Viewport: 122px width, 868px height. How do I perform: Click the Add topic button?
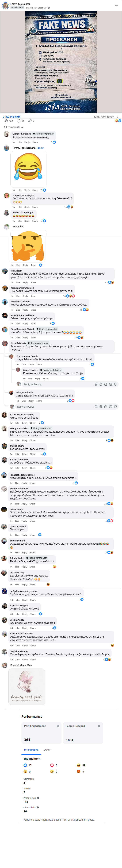17,7
